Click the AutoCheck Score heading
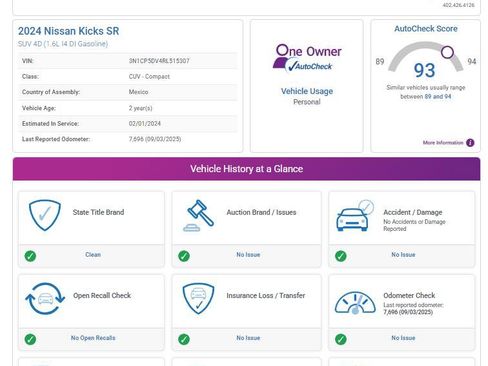The width and height of the screenshot is (488, 366). pos(426,29)
